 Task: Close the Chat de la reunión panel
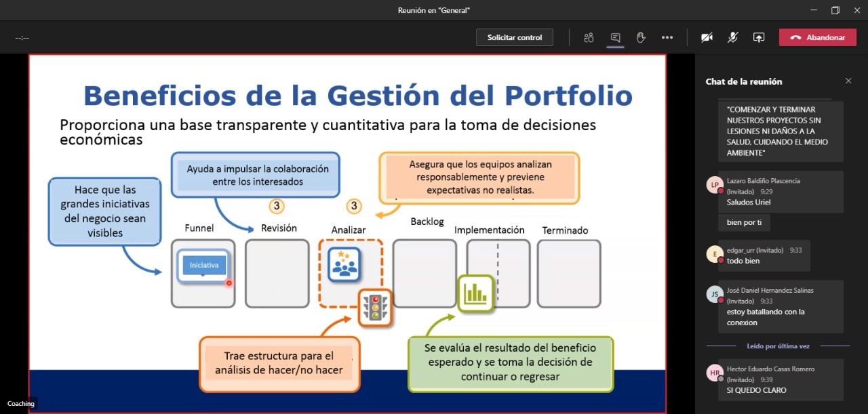click(848, 81)
